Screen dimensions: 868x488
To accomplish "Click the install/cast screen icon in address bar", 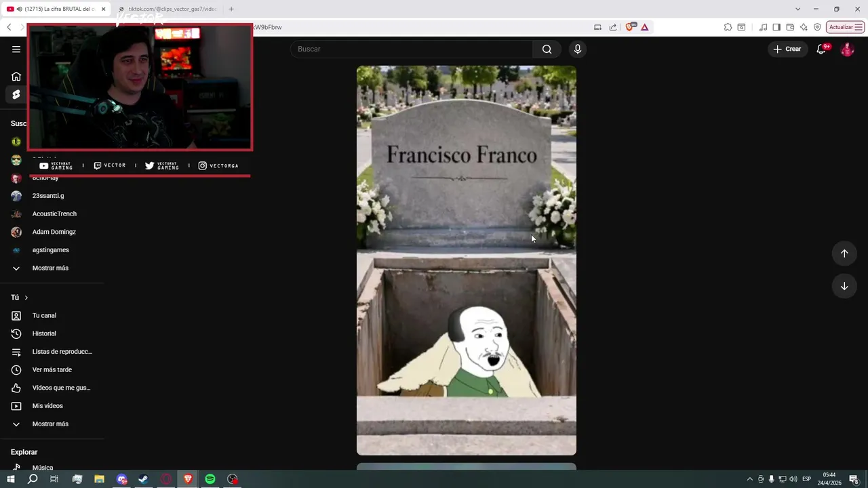I will 597,27.
